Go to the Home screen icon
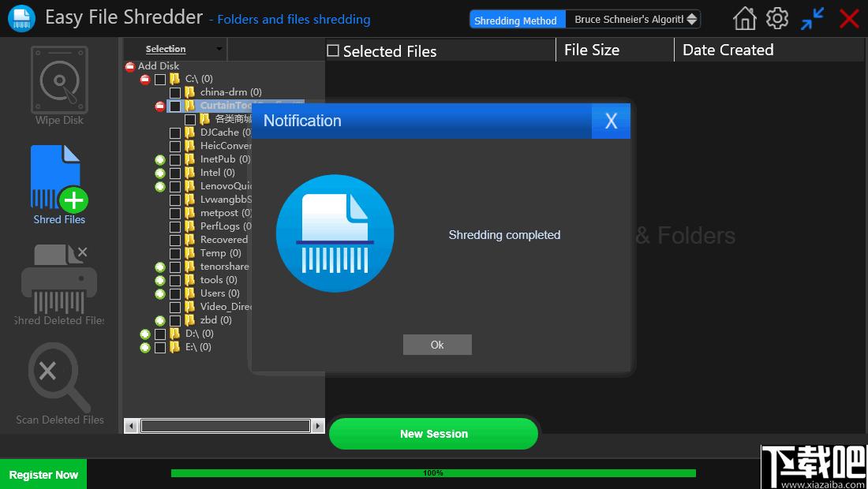 [x=745, y=19]
